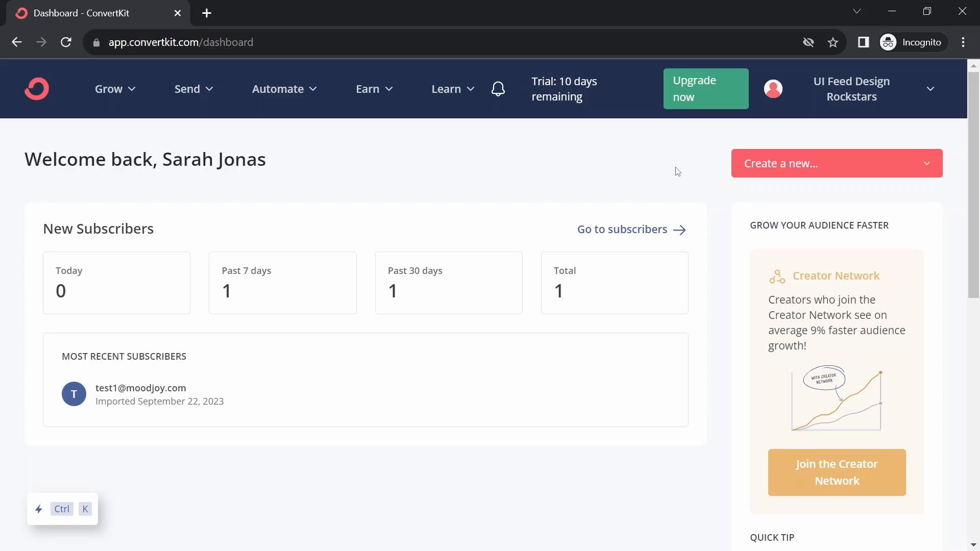This screenshot has height=551, width=980.
Task: Click the subscriber avatar icon for test1@moodjoy.com
Action: point(74,394)
